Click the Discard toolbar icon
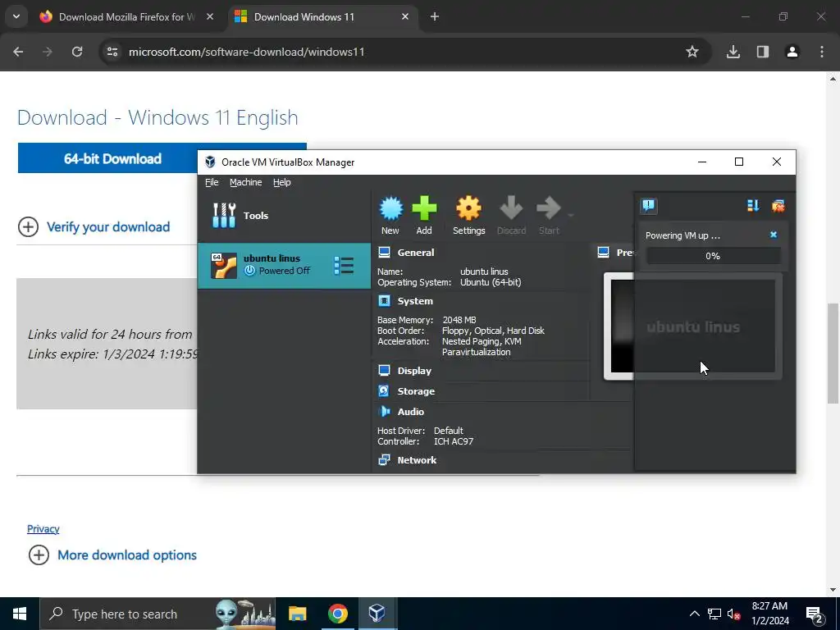Image resolution: width=840 pixels, height=630 pixels. click(511, 216)
